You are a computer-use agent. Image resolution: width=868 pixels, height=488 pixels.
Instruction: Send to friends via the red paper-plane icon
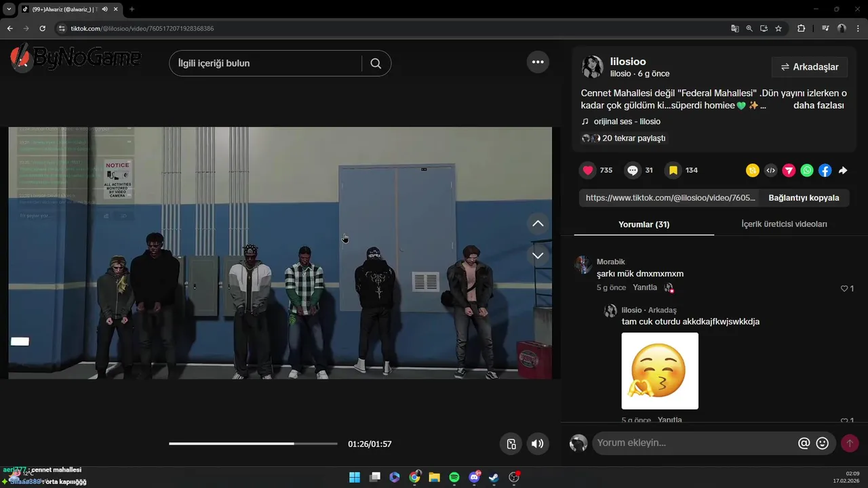(789, 171)
